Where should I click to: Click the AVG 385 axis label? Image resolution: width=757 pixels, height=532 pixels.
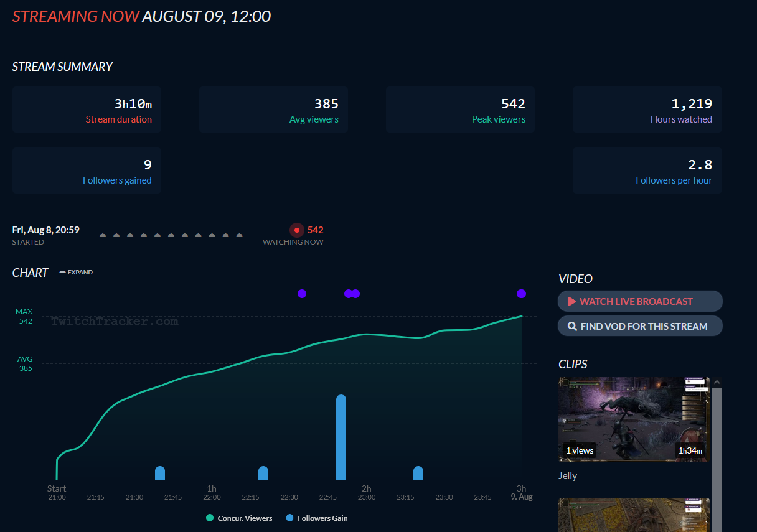(x=25, y=363)
